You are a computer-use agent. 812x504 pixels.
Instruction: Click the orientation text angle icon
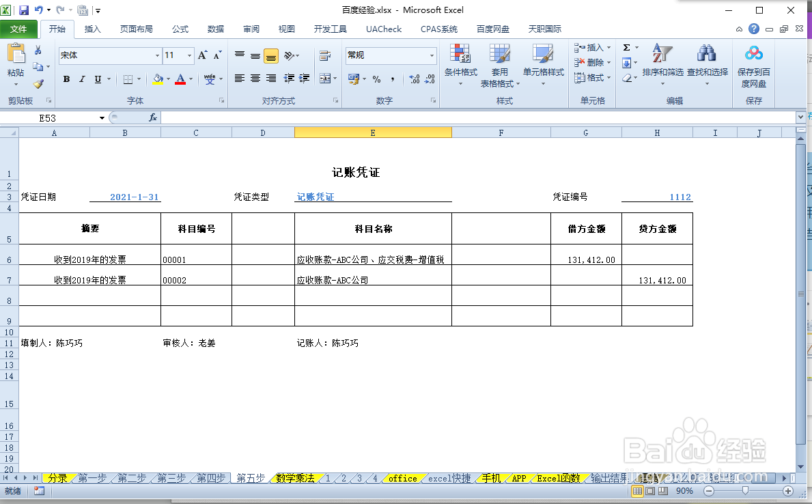click(x=290, y=55)
